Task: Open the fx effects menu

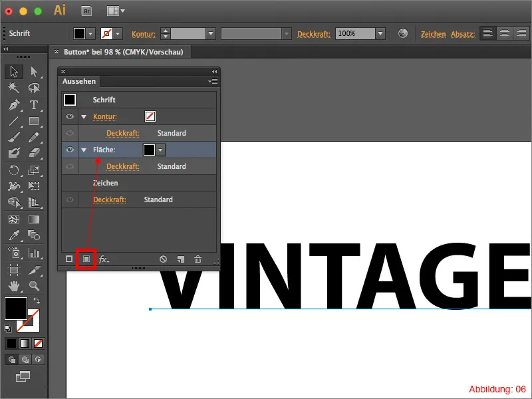Action: (104, 259)
